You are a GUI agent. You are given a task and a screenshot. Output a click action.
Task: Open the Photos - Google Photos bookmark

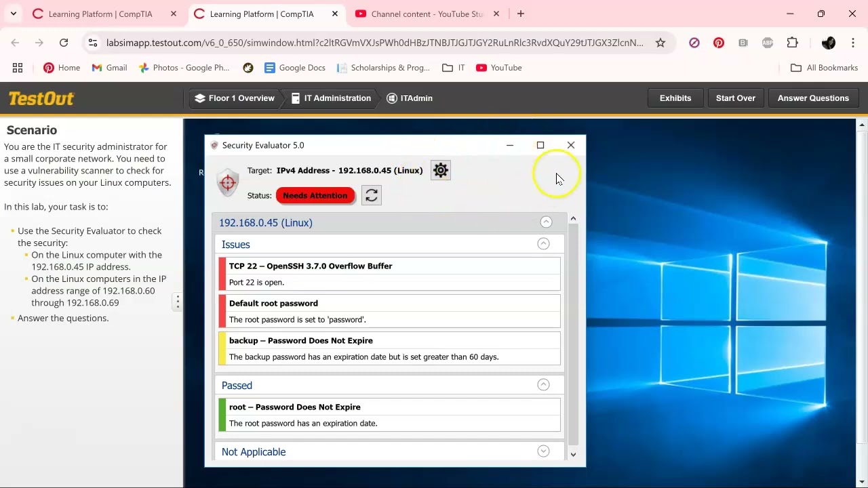(x=184, y=68)
